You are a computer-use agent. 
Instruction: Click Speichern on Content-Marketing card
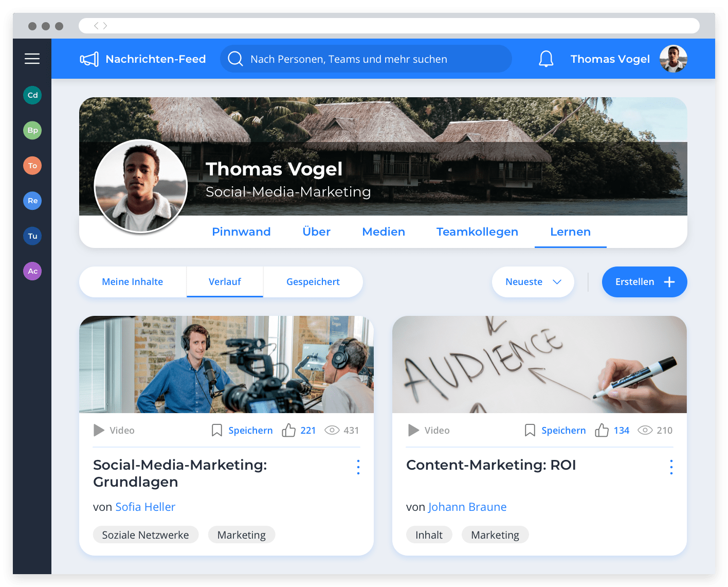(x=563, y=431)
